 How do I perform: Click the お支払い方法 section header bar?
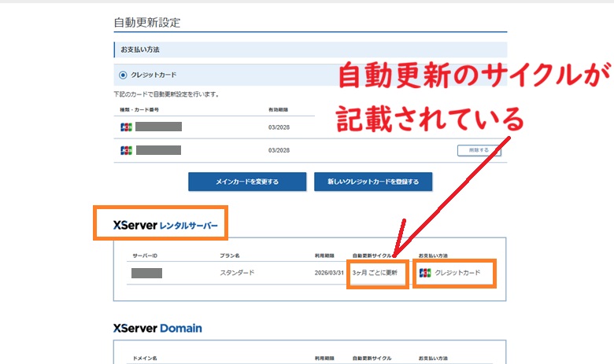[x=310, y=50]
